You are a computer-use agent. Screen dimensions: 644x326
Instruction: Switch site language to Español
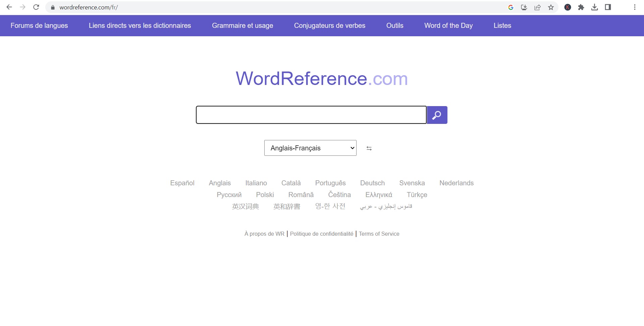[182, 183]
